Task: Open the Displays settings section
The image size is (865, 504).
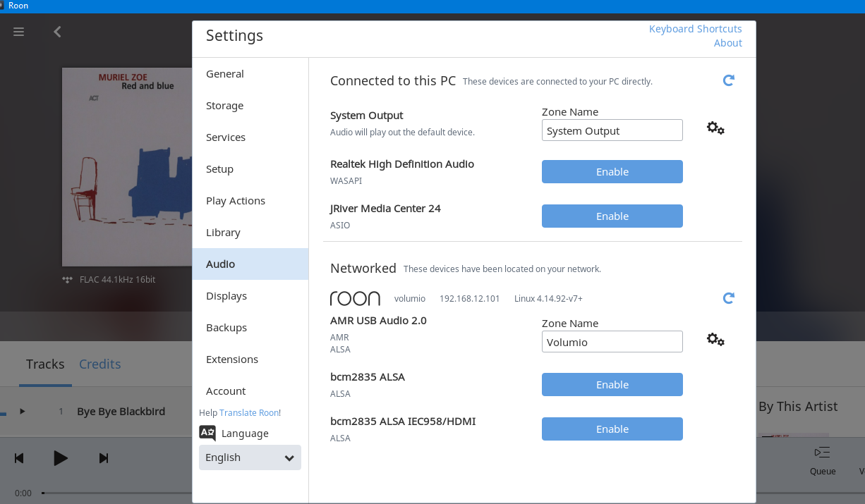Action: point(250,296)
